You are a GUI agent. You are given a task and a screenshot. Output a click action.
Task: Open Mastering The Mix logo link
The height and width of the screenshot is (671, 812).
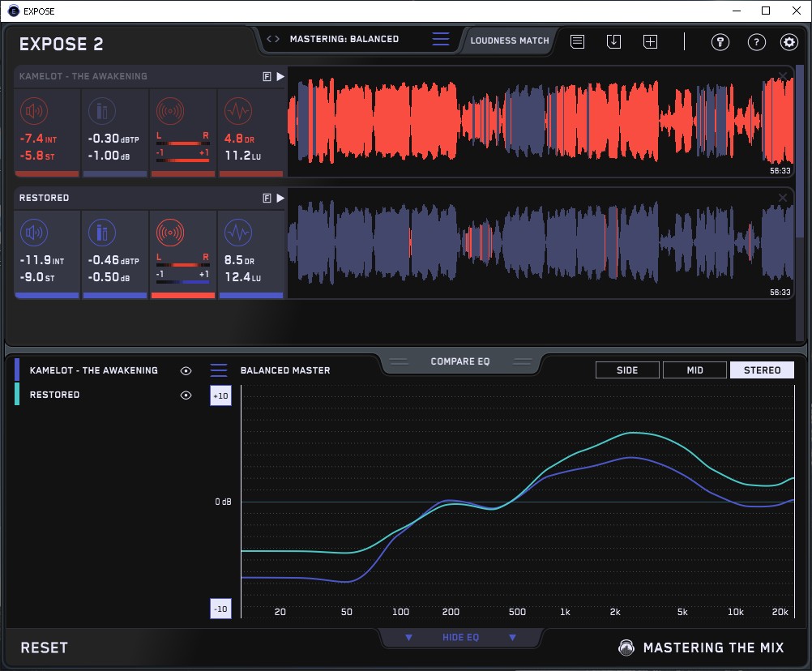pos(701,647)
